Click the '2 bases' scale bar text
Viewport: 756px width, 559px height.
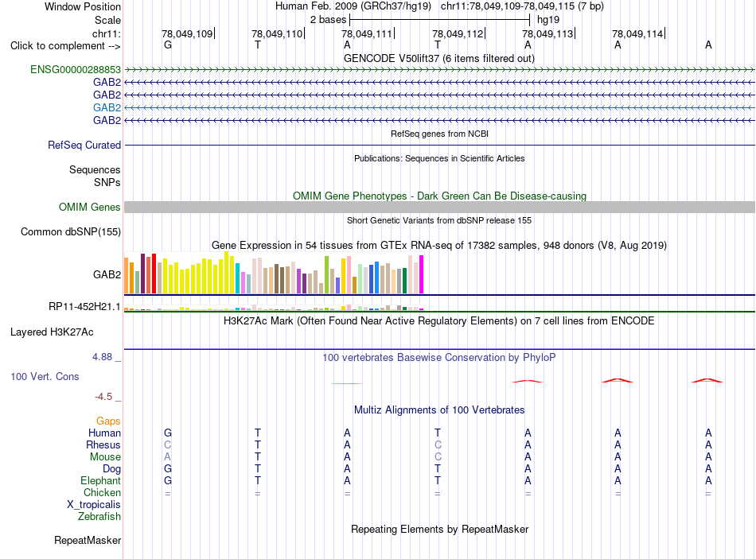point(328,20)
